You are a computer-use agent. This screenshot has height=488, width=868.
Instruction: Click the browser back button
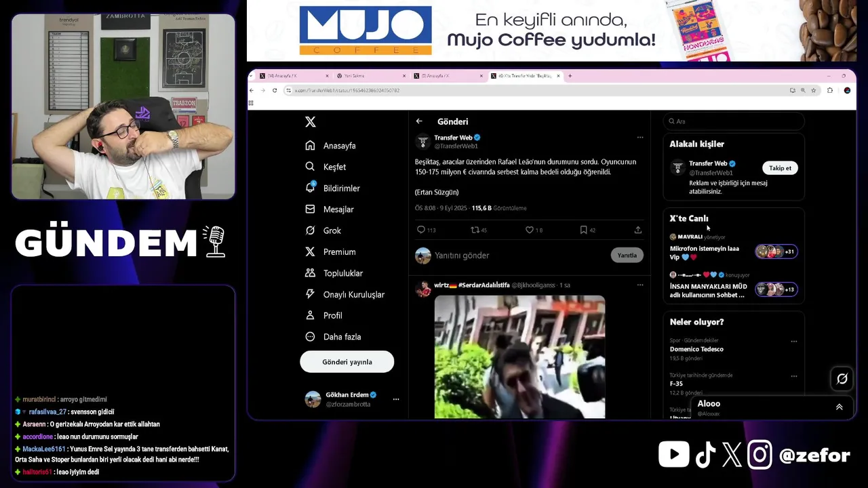pos(252,90)
